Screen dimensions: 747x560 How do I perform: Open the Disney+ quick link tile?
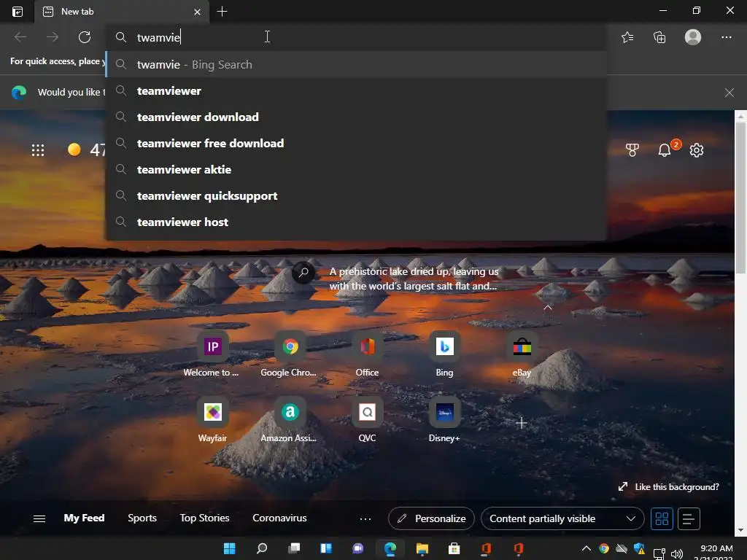pyautogui.click(x=444, y=420)
